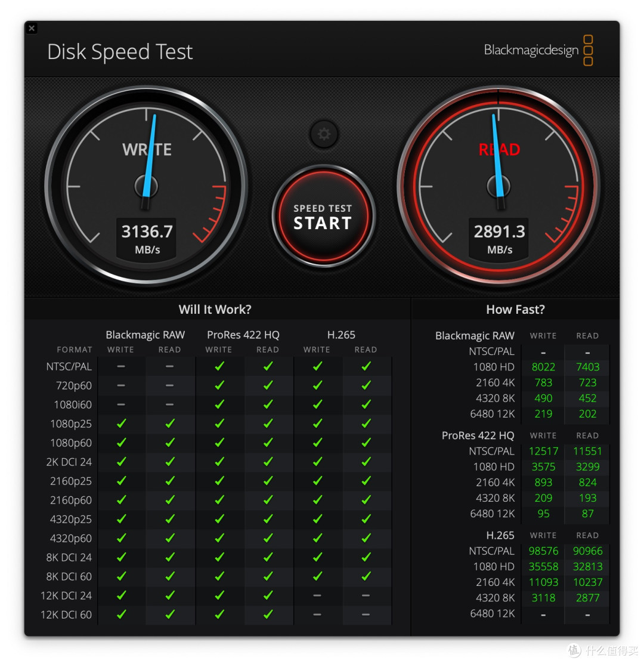Select Blackmagic RAW 4320 8K read value 452
Image resolution: width=644 pixels, height=664 pixels.
tap(587, 399)
